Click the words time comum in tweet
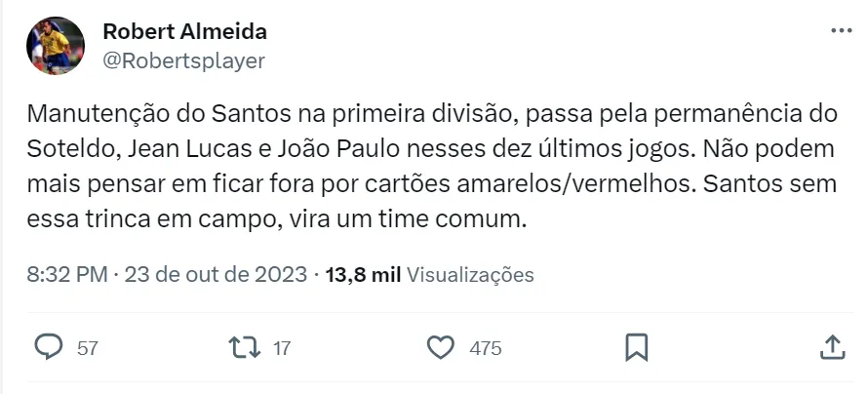 (x=464, y=219)
